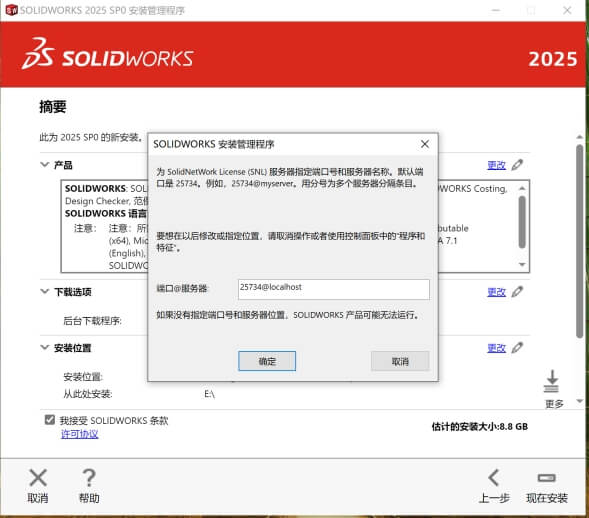589x518 pixels.
Task: Click the 确定 button in the dialog
Action: (267, 361)
